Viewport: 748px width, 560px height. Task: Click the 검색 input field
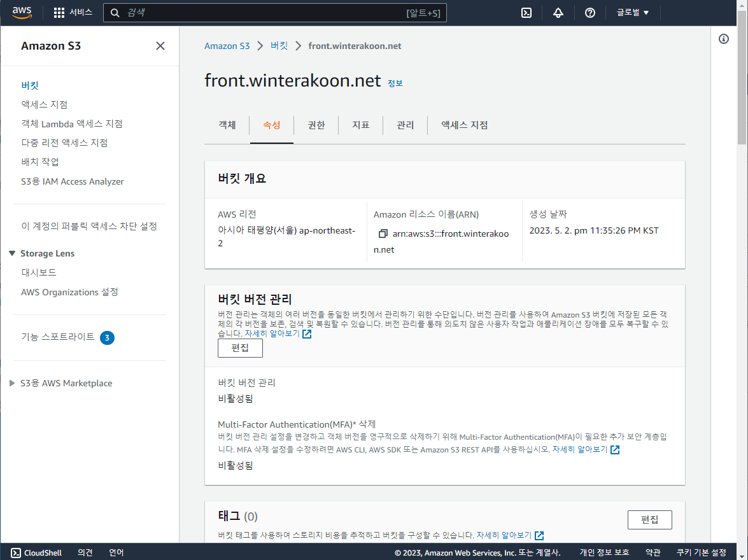[x=275, y=13]
